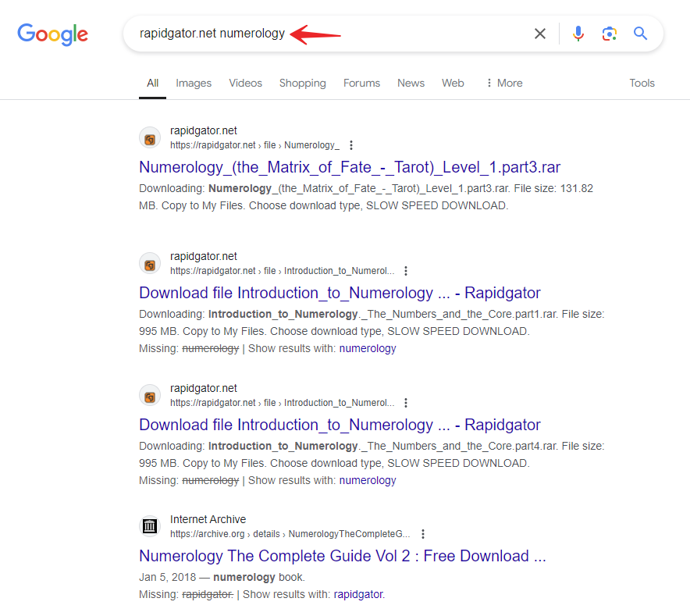Click 'numerology' show-results link under part4.rar result
690x616 pixels.
point(368,480)
